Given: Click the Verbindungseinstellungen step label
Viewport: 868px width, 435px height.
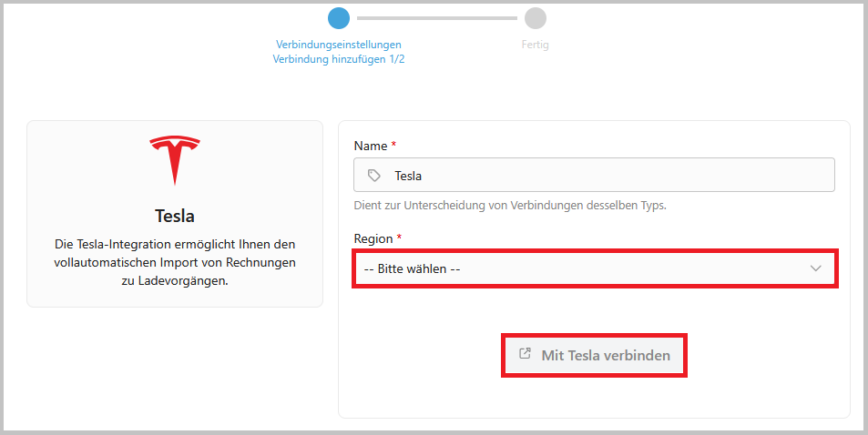Looking at the screenshot, I should 339,45.
